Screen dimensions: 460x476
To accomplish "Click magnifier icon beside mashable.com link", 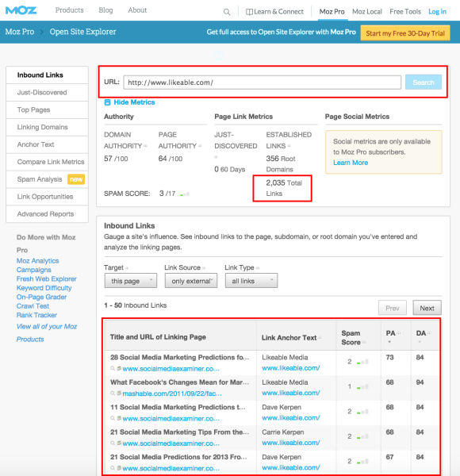I will tap(113, 393).
